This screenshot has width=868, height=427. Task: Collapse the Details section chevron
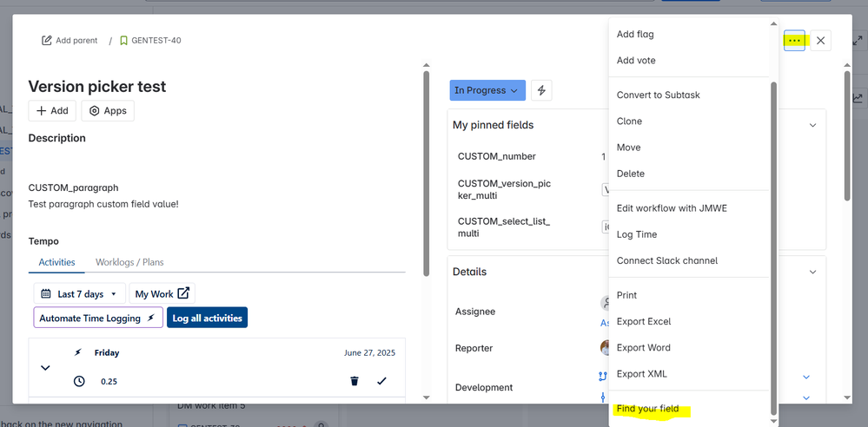tap(812, 272)
